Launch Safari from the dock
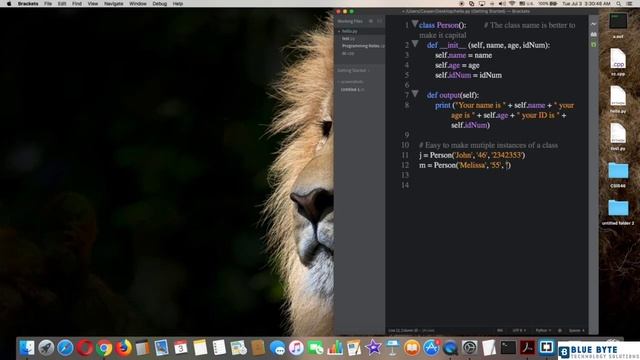 65,348
